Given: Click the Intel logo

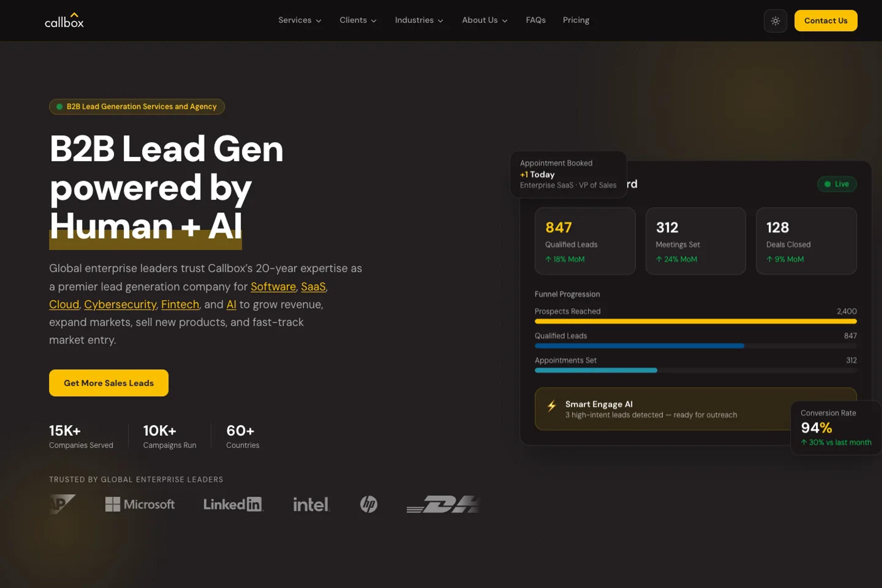Looking at the screenshot, I should click(311, 504).
